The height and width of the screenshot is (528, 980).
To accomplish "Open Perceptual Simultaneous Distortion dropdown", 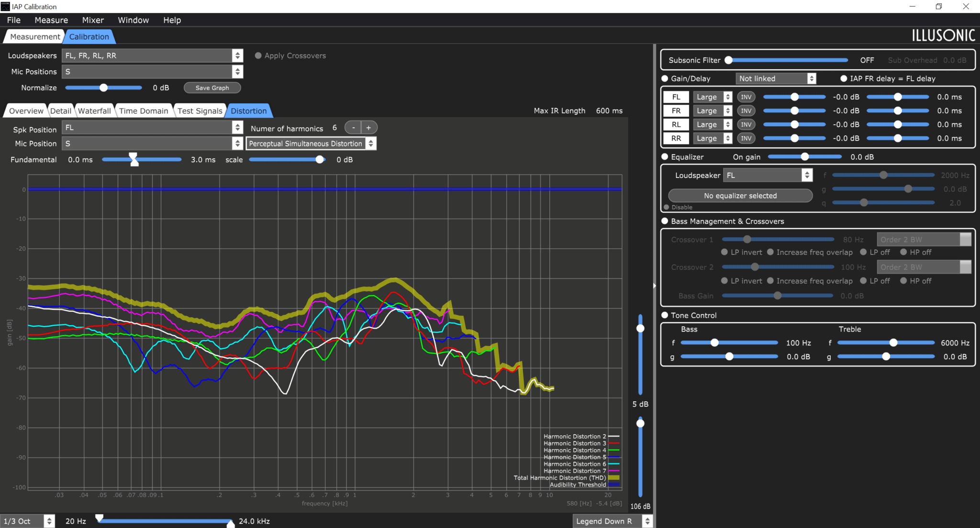I will point(311,143).
